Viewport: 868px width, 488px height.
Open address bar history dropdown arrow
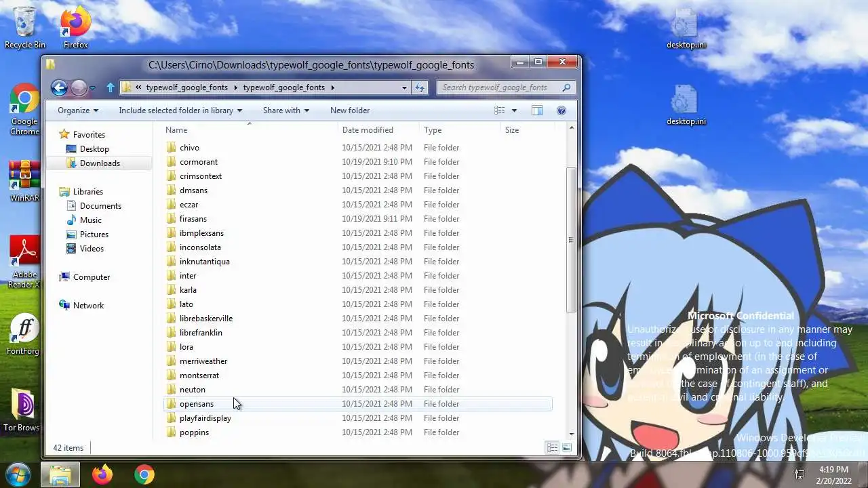pyautogui.click(x=404, y=87)
